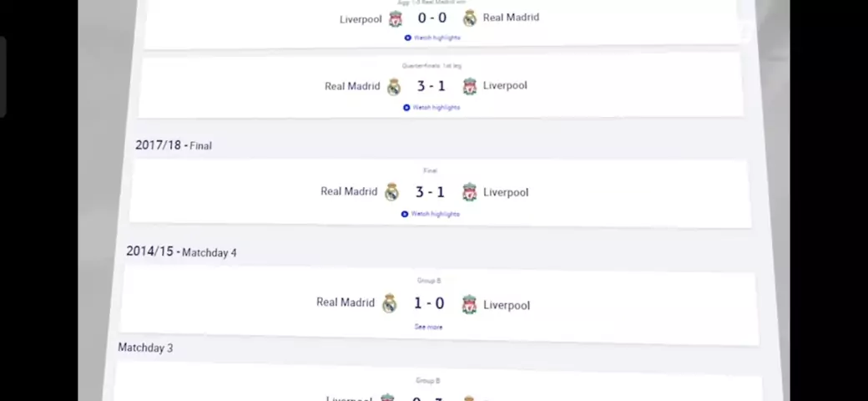Click the 2017/18 Final season heading
This screenshot has height=401, width=868.
tap(174, 145)
